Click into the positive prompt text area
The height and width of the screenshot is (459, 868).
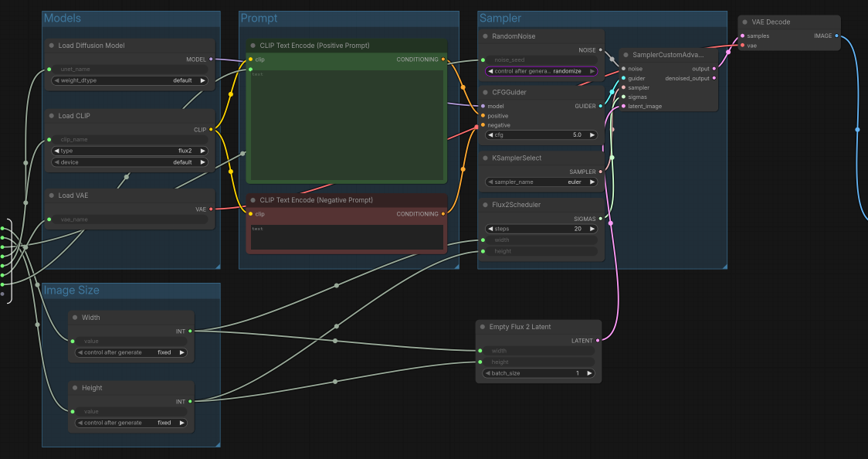click(347, 125)
